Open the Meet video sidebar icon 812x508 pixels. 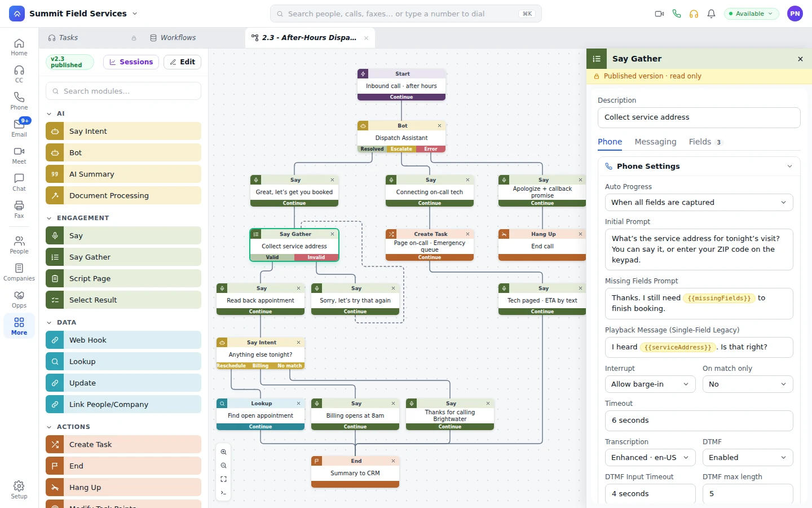tap(19, 155)
